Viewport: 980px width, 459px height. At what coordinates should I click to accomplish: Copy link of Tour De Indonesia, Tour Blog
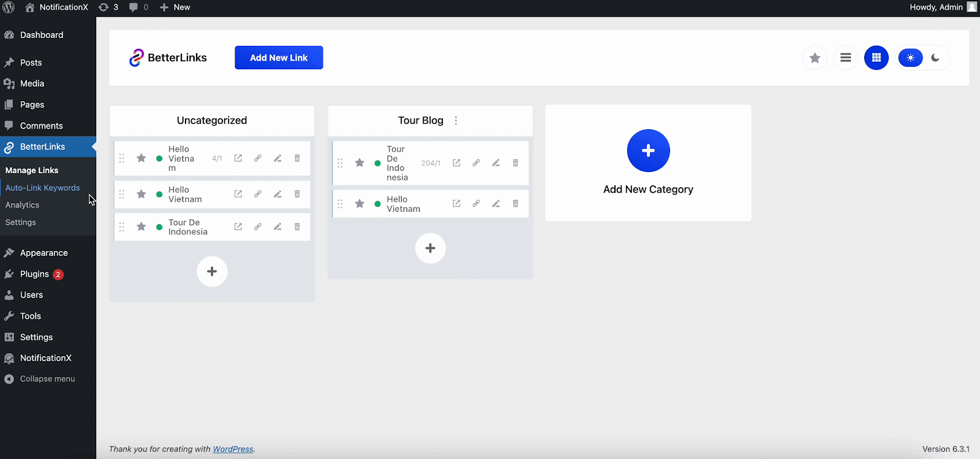476,163
